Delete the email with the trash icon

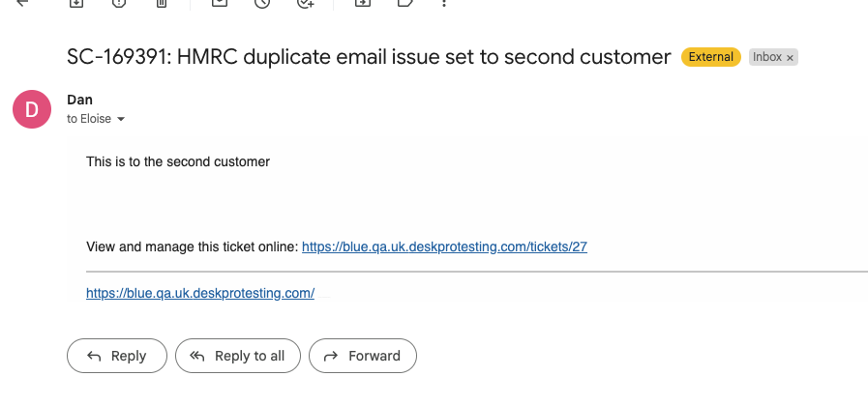[x=161, y=3]
